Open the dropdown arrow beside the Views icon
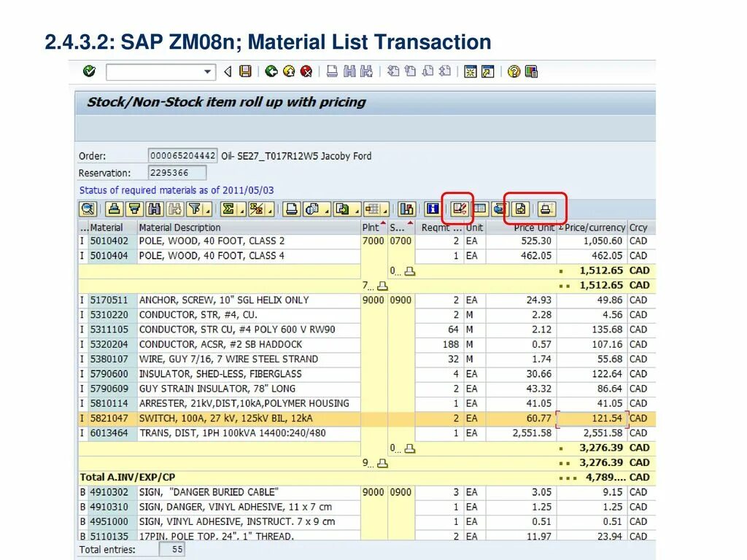The height and width of the screenshot is (560, 747). pos(326,209)
